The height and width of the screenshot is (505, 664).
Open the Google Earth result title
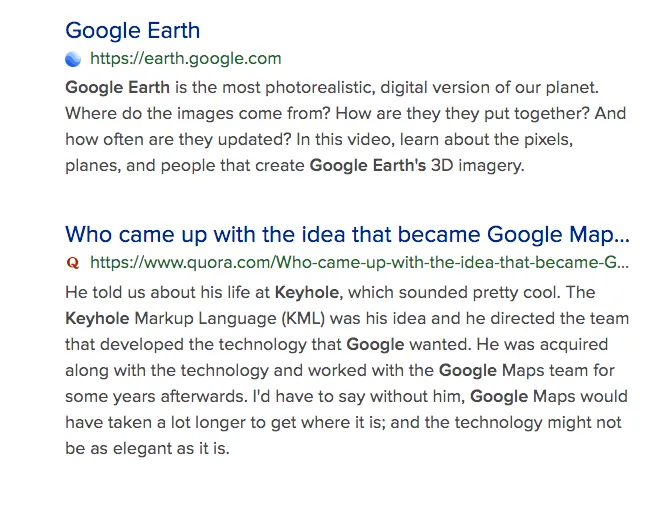click(x=133, y=31)
